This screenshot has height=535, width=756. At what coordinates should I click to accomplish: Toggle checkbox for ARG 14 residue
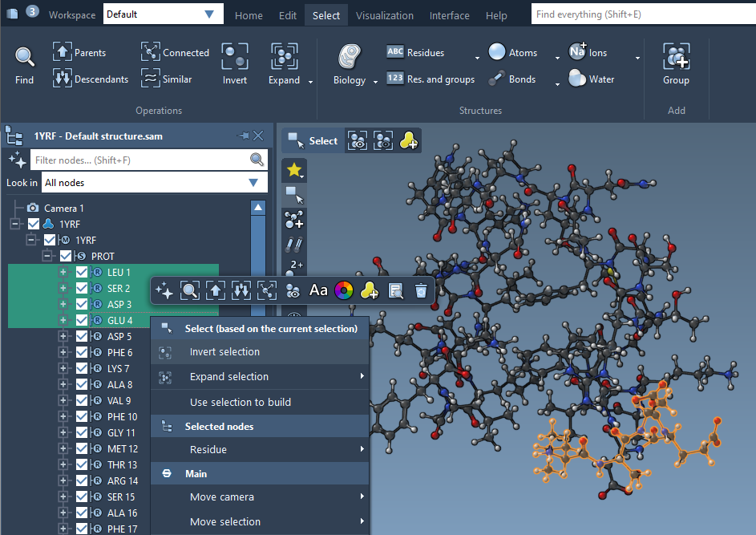pyautogui.click(x=82, y=480)
